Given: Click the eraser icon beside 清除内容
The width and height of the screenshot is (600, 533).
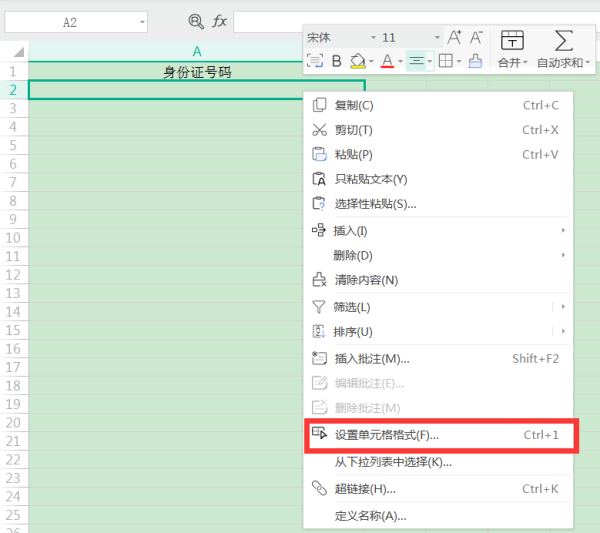Looking at the screenshot, I should (320, 280).
